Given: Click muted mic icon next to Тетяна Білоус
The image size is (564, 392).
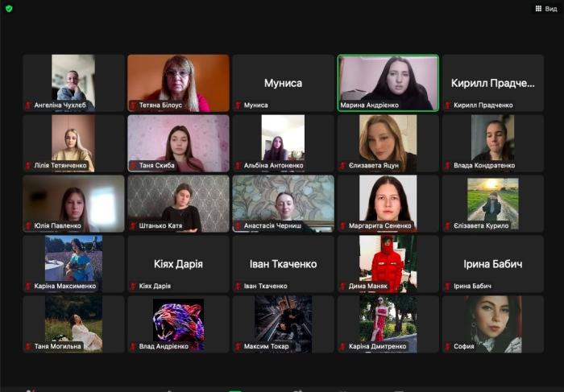Looking at the screenshot, I should pos(133,105).
